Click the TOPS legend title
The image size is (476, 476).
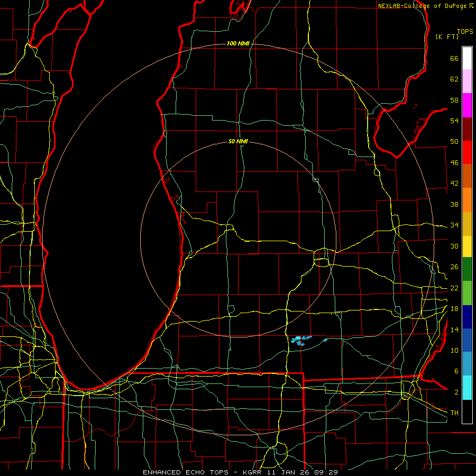click(465, 31)
